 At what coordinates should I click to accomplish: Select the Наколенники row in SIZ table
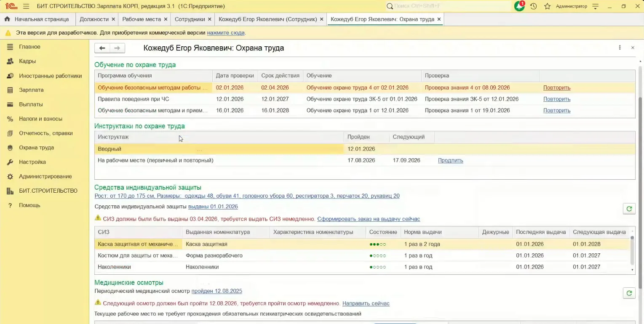(x=362, y=267)
